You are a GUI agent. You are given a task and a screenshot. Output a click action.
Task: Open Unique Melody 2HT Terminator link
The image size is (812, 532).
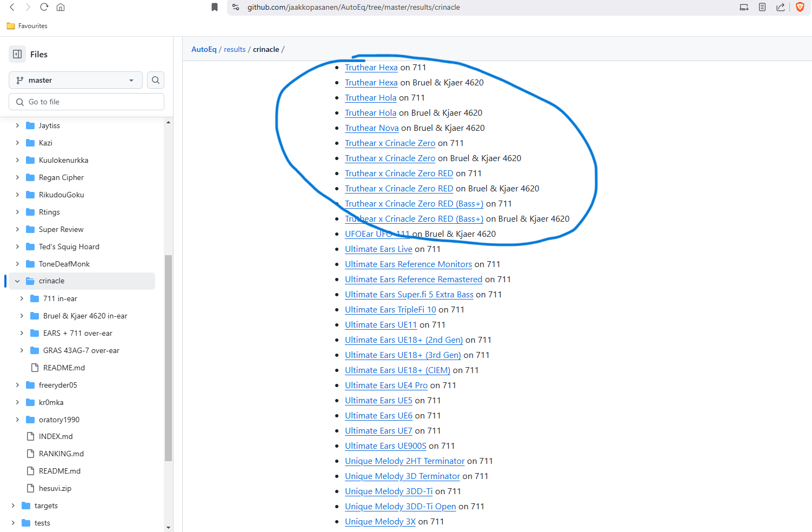[405, 461]
